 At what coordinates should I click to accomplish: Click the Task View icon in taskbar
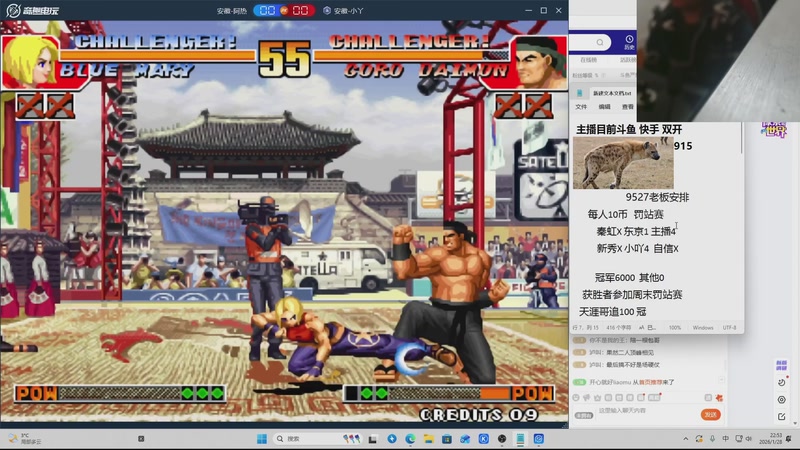click(x=373, y=439)
